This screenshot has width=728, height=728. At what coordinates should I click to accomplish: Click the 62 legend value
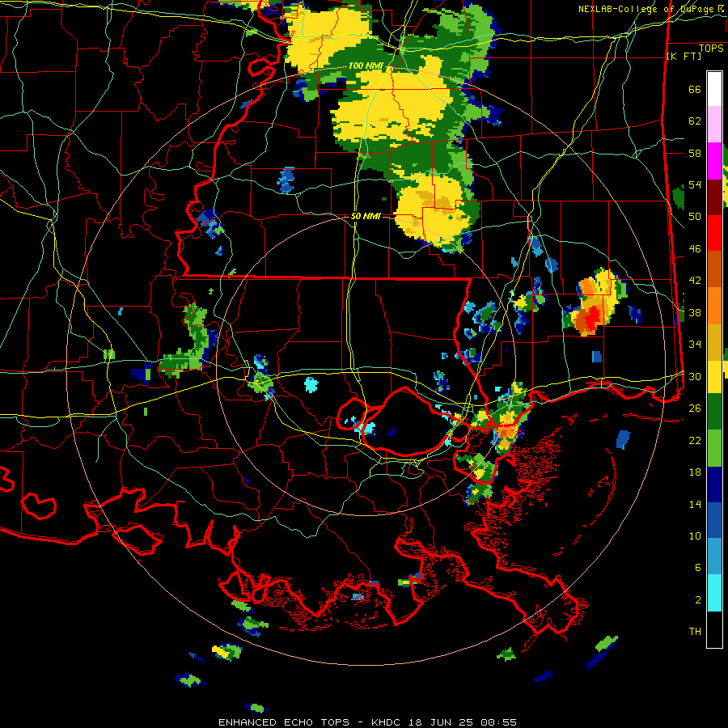tap(695, 121)
